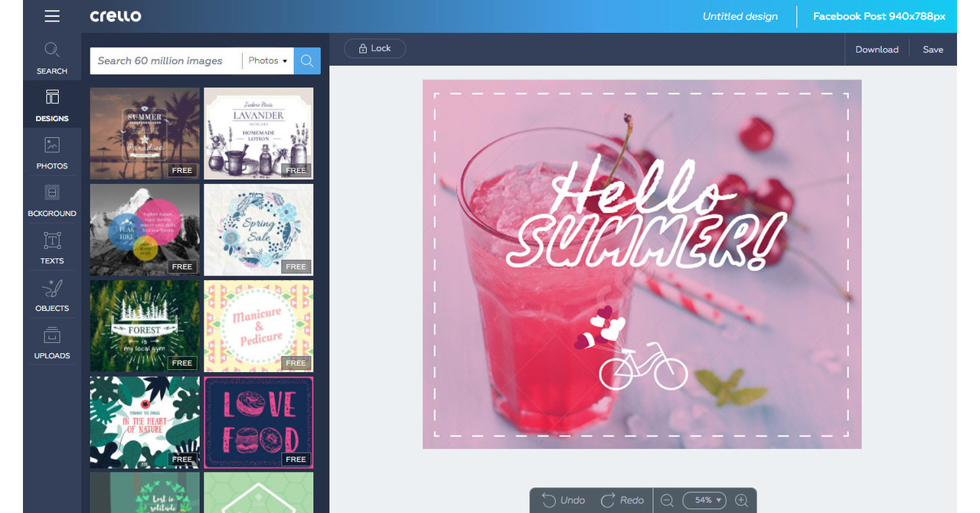Click the hamburger menu icon
The height and width of the screenshot is (513, 980).
[x=52, y=16]
